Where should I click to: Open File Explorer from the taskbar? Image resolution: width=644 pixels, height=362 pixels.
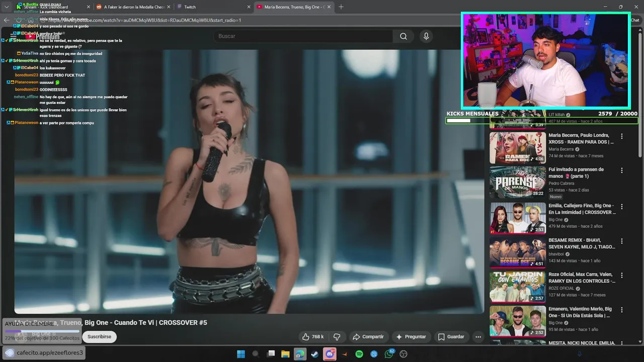285,354
